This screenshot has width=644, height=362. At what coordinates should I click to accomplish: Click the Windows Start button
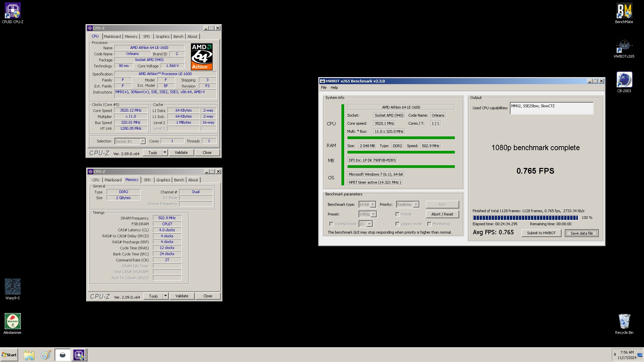click(x=9, y=355)
